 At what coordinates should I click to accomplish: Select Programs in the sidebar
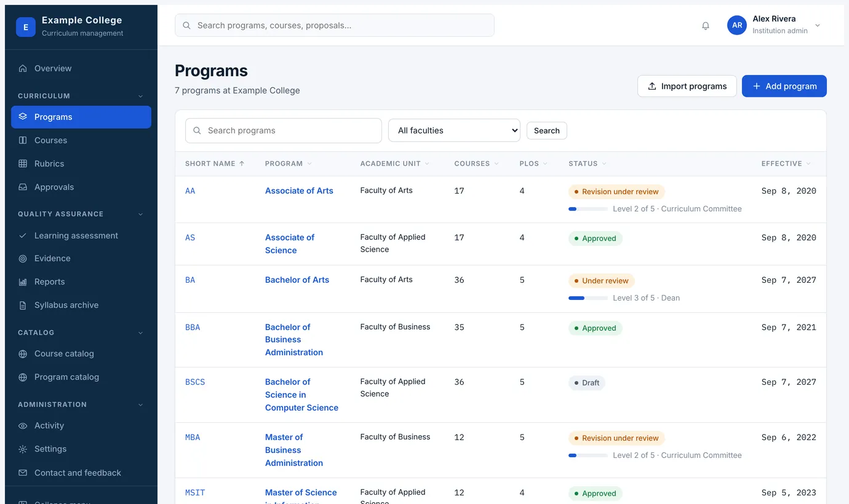pos(81,117)
